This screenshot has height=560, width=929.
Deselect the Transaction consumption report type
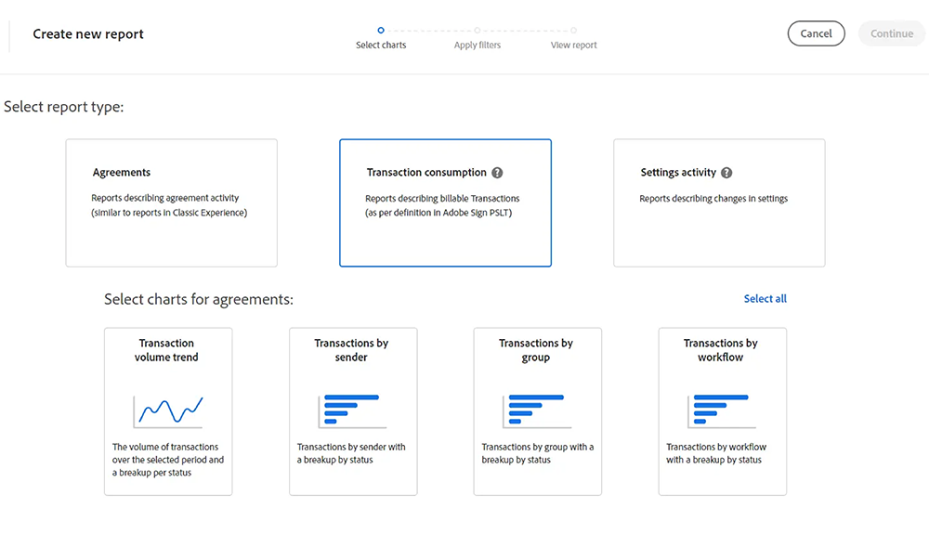445,202
